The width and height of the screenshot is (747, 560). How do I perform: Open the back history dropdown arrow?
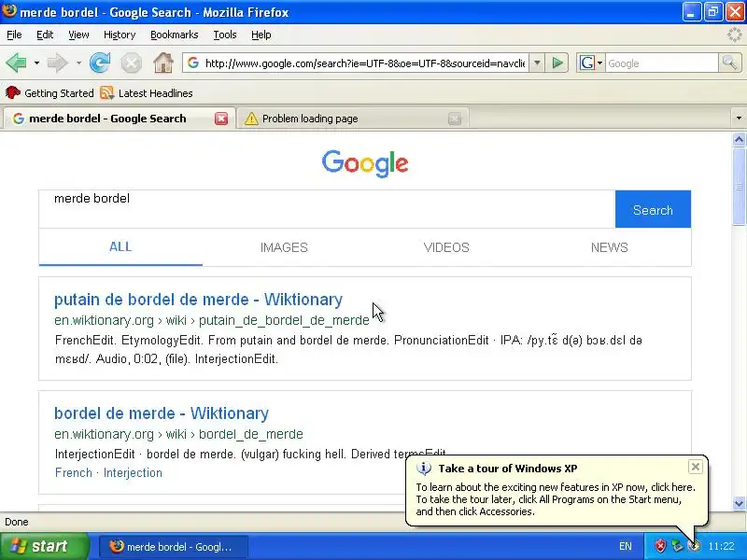36,63
